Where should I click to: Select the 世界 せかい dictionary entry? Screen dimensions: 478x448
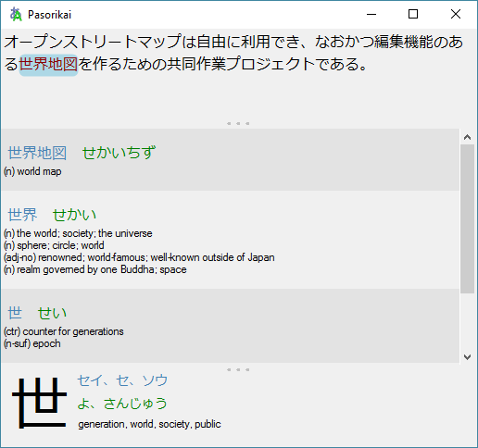(x=230, y=240)
